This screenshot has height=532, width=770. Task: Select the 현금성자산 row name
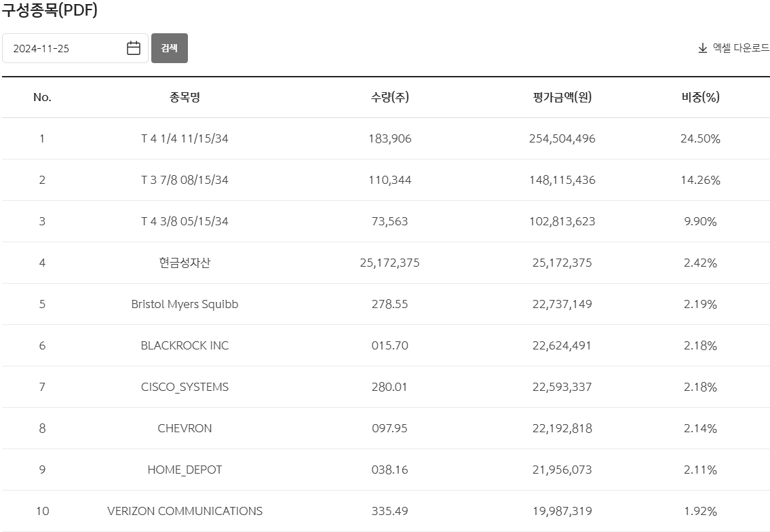(185, 263)
